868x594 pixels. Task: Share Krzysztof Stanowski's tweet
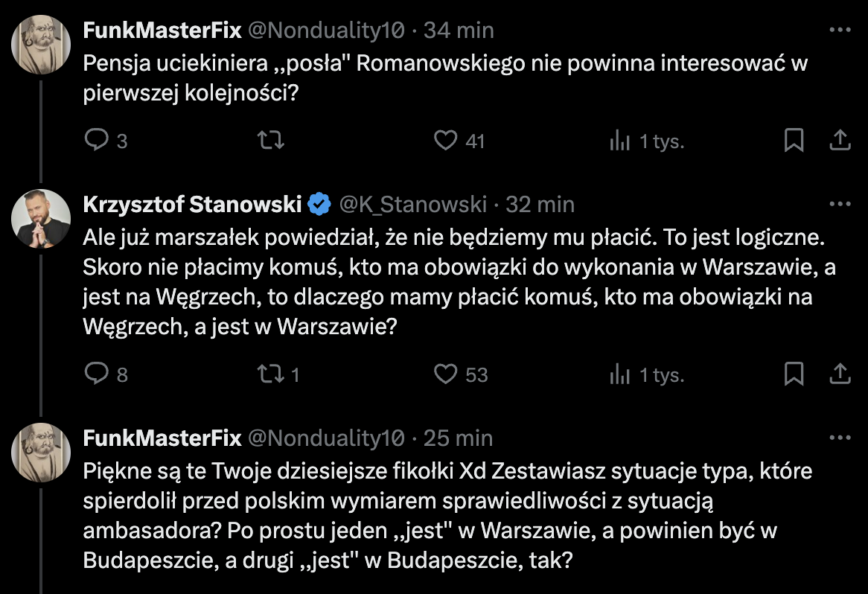click(840, 374)
